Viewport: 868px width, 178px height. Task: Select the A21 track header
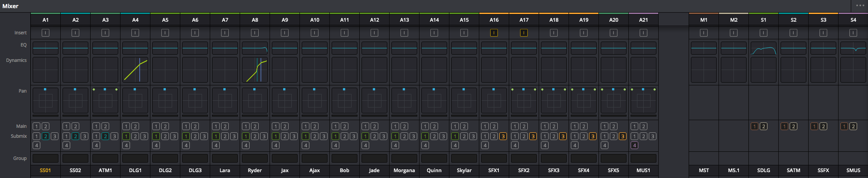643,20
